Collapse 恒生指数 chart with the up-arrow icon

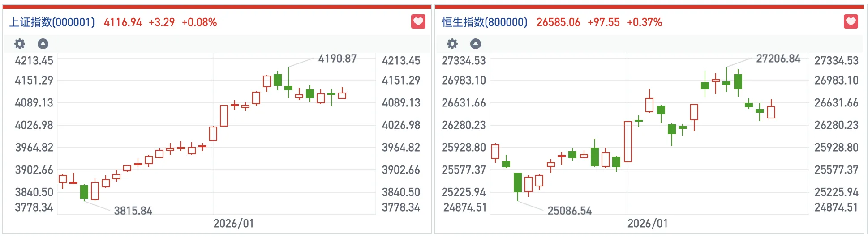pyautogui.click(x=476, y=44)
